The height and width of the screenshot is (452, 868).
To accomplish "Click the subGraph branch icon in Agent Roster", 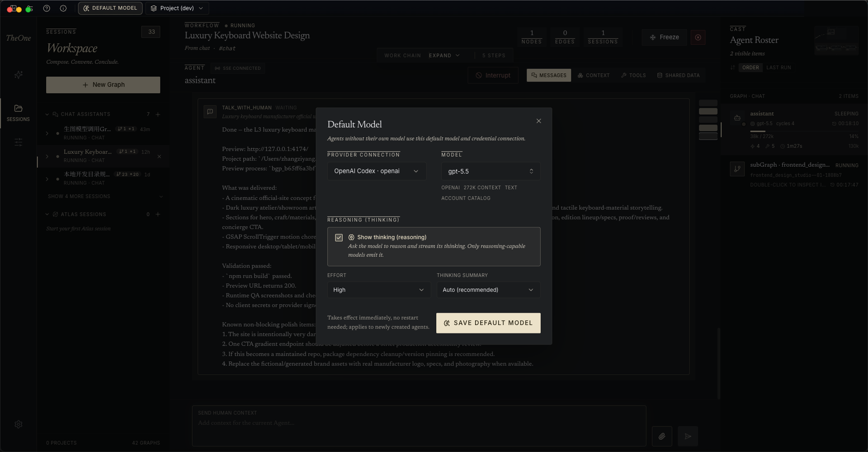I will pos(737,169).
